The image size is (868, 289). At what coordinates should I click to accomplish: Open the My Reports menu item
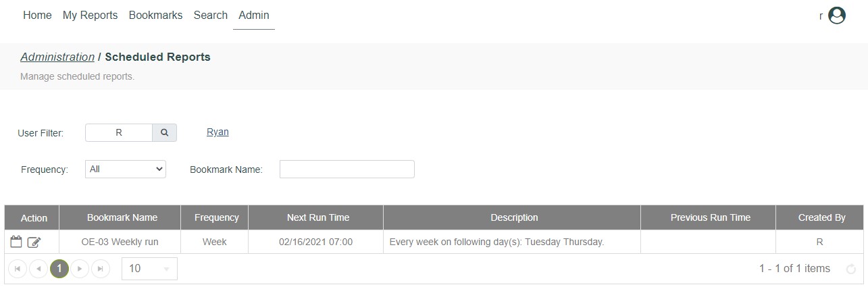[90, 15]
